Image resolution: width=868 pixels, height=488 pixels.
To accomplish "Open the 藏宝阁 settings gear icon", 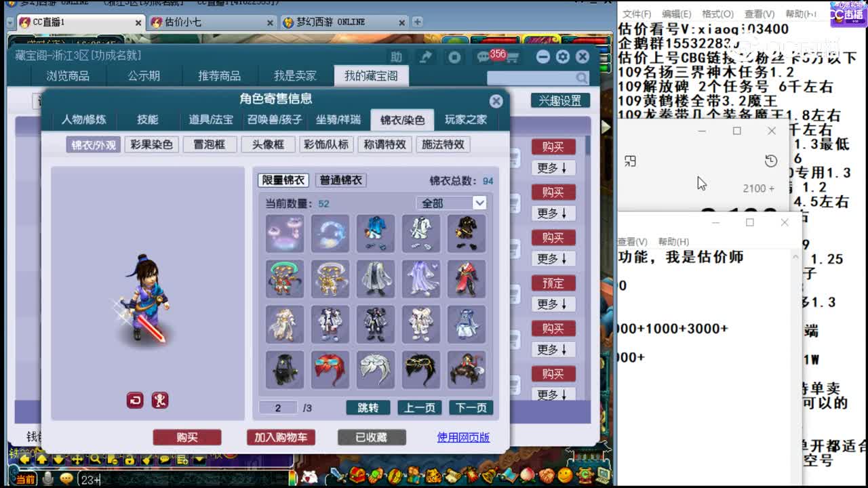I will tap(562, 57).
